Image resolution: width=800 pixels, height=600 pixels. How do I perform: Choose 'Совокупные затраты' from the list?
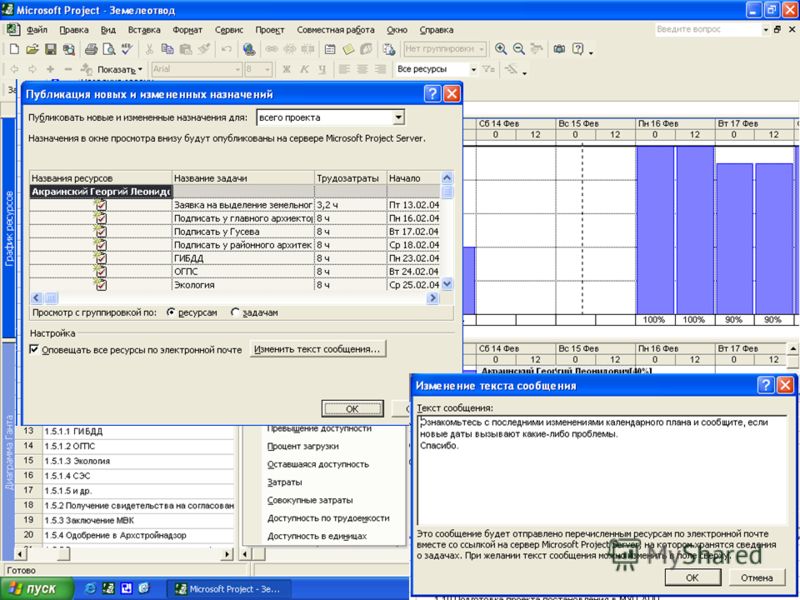pos(310,500)
